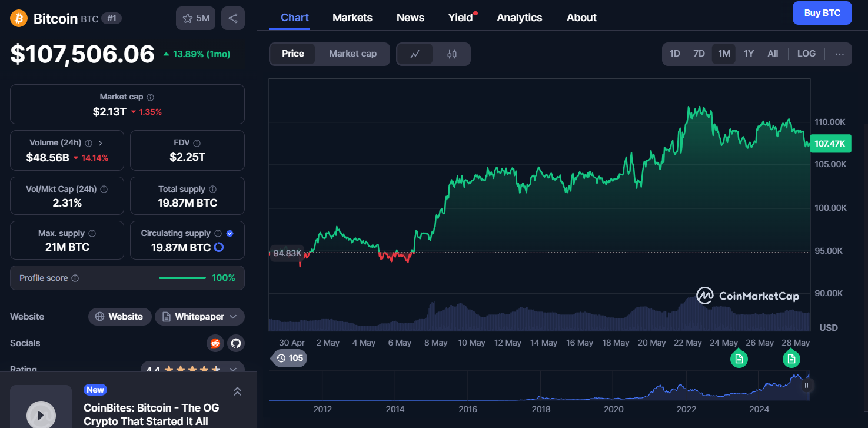Open the Volume (24h) details arrow
868x428 pixels.
point(100,143)
